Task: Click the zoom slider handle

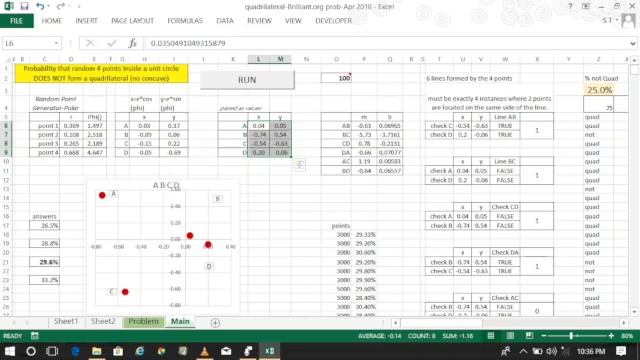Action: click(571, 336)
